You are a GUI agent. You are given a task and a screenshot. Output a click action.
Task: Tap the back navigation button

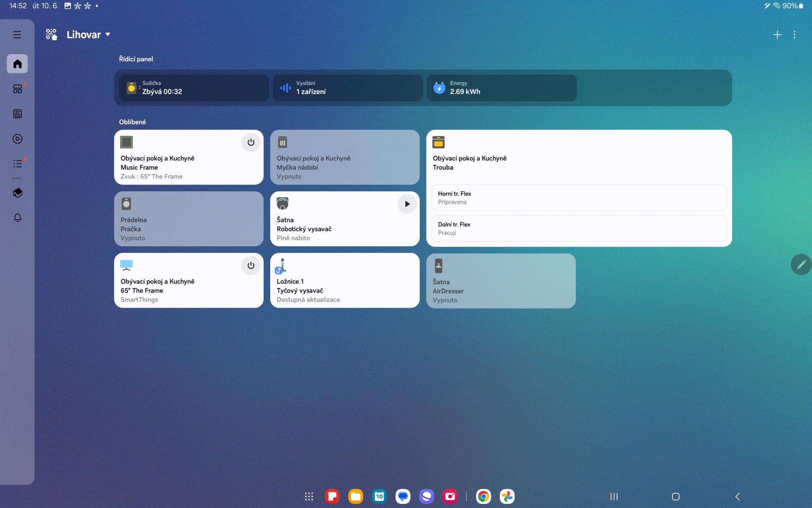click(738, 497)
